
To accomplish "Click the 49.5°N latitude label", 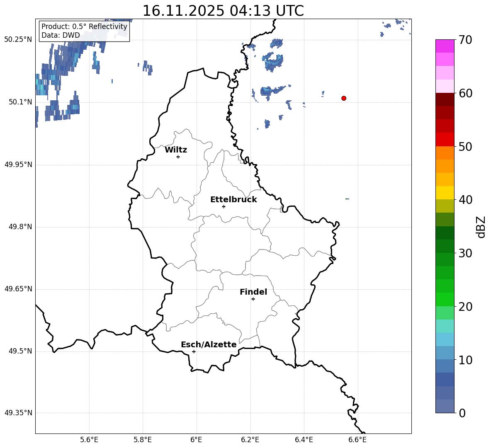I will tap(20, 351).
